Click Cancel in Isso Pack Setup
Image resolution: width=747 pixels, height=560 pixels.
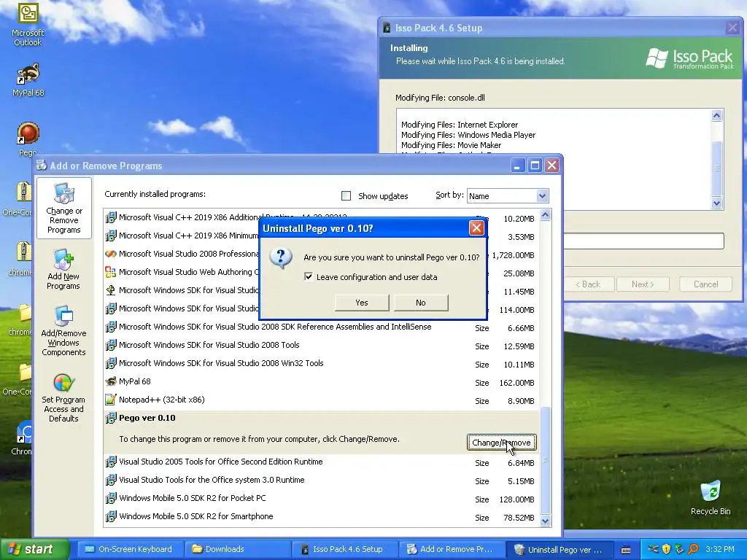coord(705,284)
